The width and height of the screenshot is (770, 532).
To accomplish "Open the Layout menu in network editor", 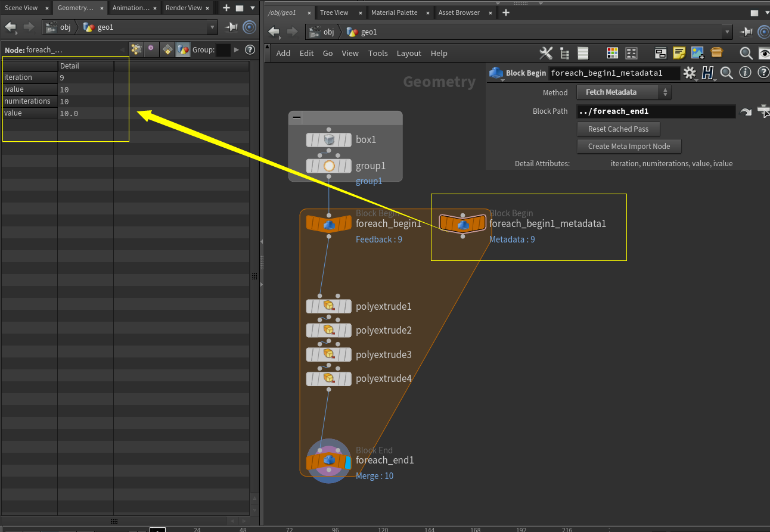I will coord(409,53).
